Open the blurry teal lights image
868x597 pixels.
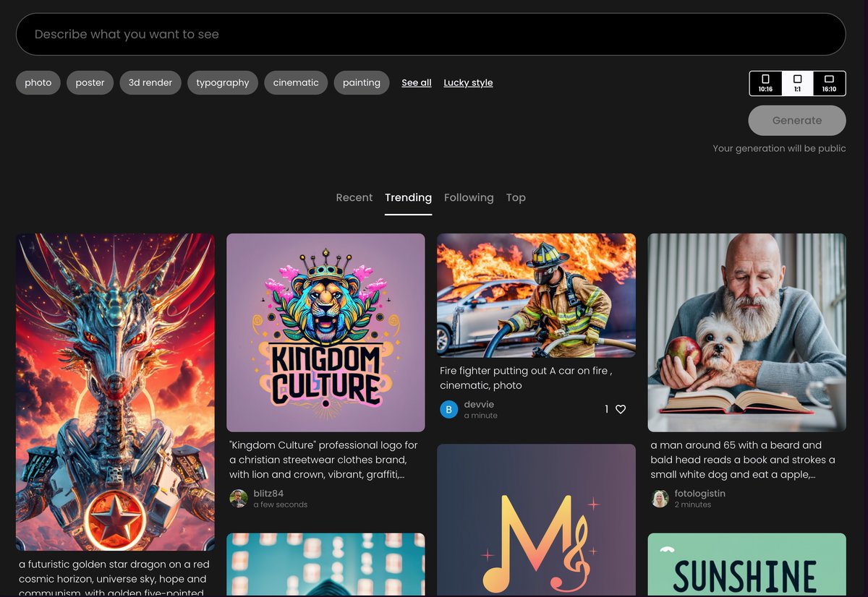[325, 565]
